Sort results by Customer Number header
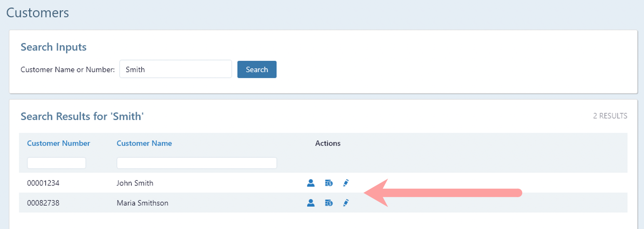Screen dimensions: 644x229 click(59, 143)
